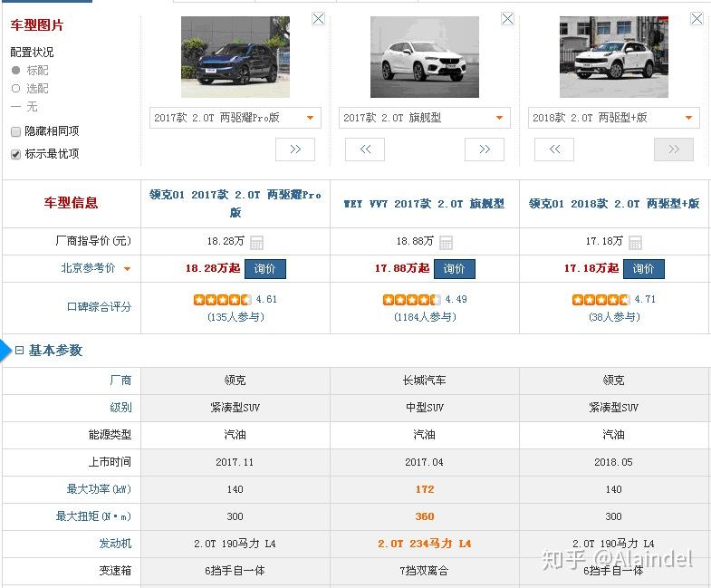The image size is (711, 588).
Task: Collapse the 基本参数 section
Action: (x=19, y=350)
